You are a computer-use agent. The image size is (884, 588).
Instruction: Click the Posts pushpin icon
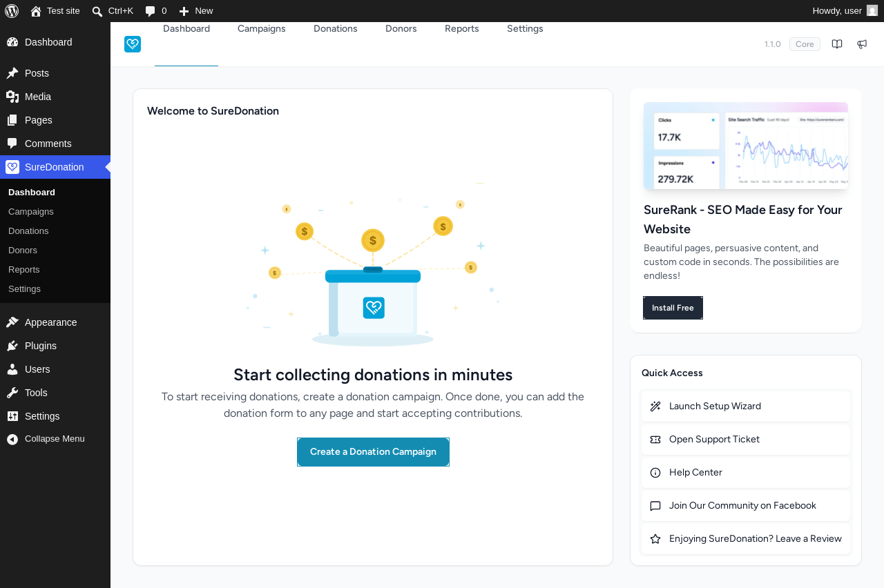tap(12, 73)
